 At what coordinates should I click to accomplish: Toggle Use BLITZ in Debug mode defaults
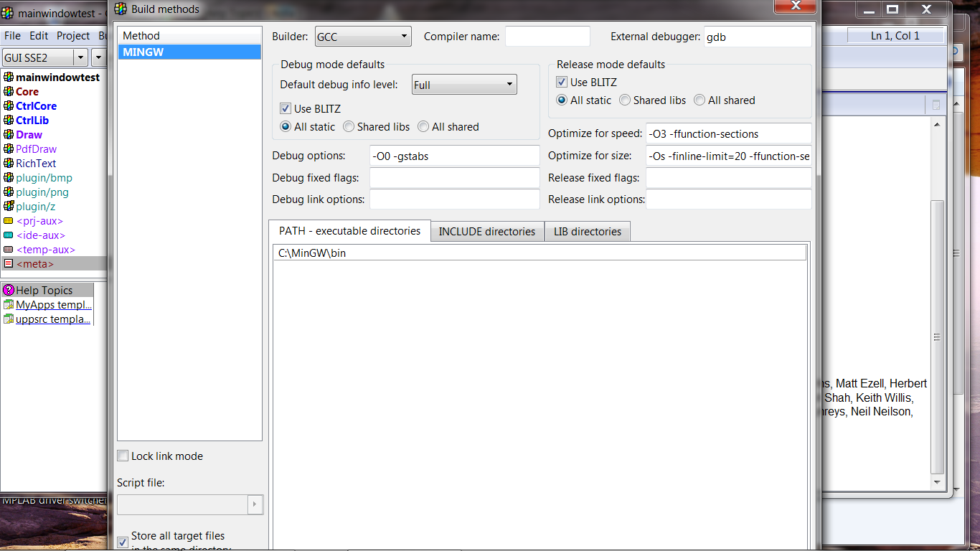coord(286,109)
